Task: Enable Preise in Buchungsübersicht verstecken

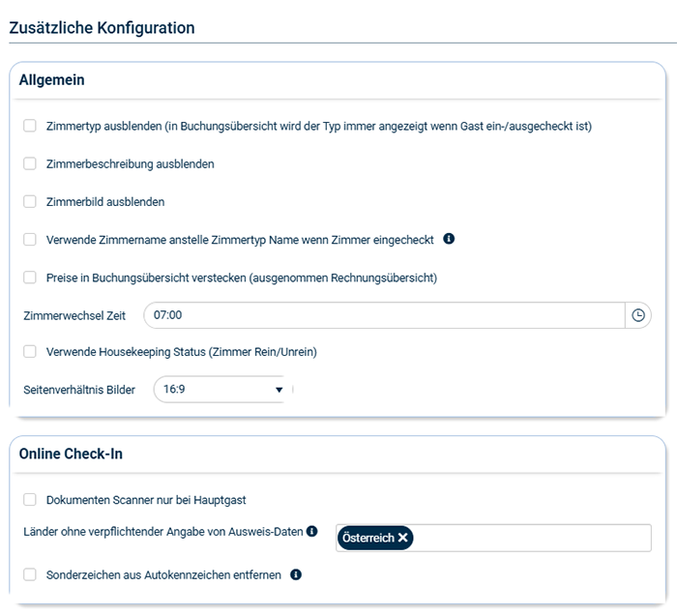Action: tap(30, 278)
